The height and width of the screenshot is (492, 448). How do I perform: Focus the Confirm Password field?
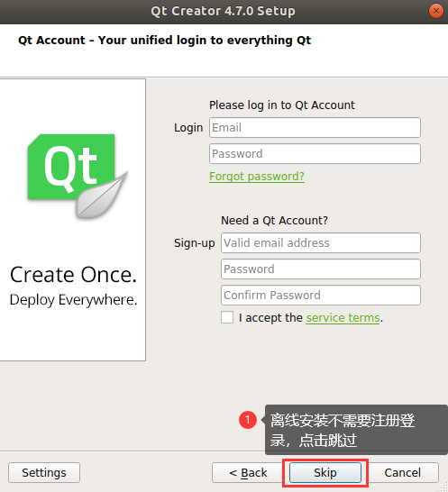(321, 295)
